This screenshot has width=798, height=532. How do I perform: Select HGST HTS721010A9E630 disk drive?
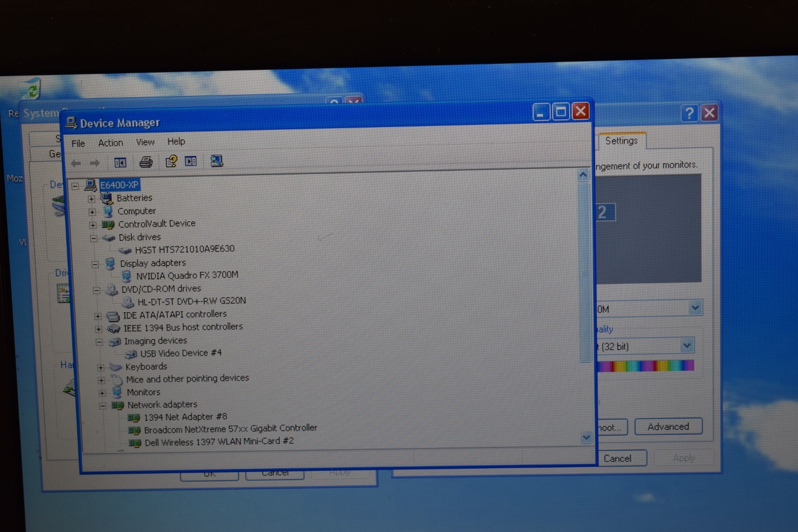point(185,249)
